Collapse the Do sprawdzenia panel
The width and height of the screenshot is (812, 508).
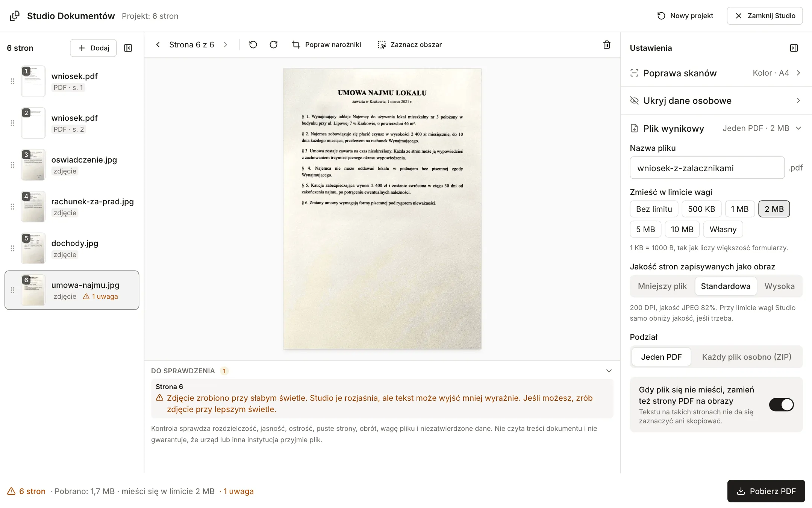click(x=609, y=371)
